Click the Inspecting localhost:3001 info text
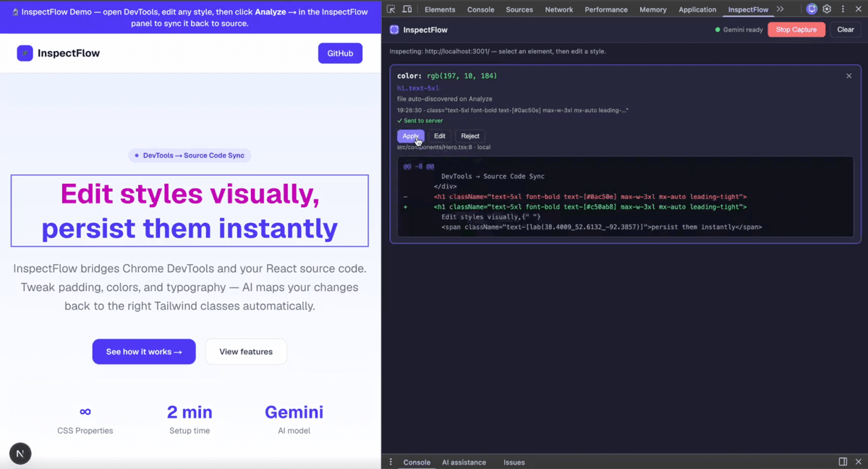The width and height of the screenshot is (868, 469). point(498,51)
